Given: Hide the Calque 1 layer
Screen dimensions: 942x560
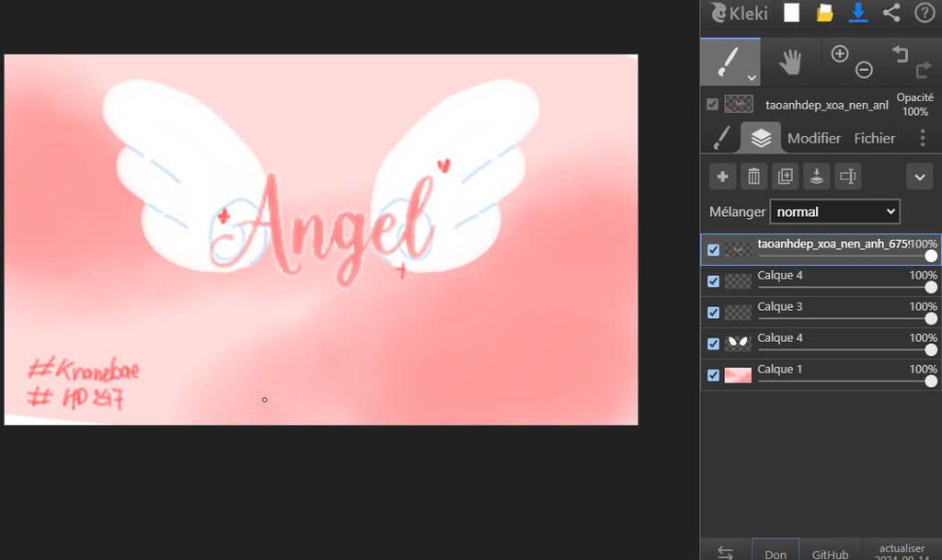Looking at the screenshot, I should (x=713, y=375).
